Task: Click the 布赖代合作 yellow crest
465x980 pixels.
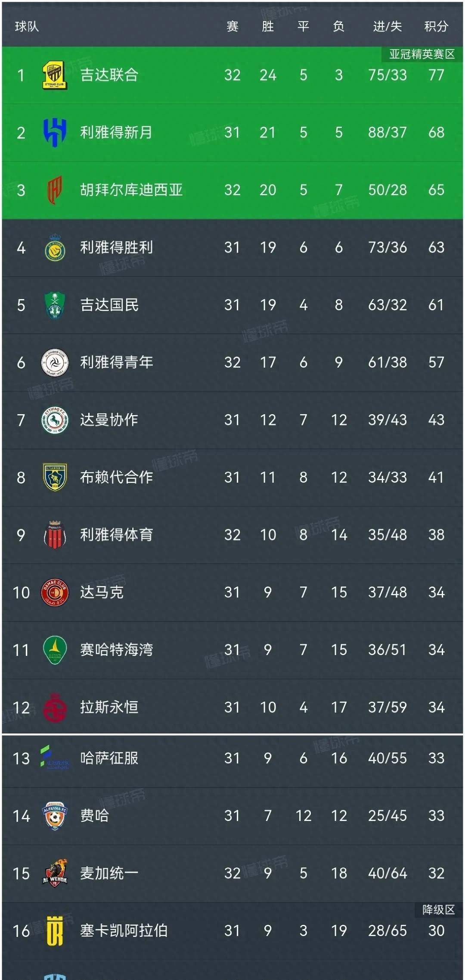Action: coord(54,478)
